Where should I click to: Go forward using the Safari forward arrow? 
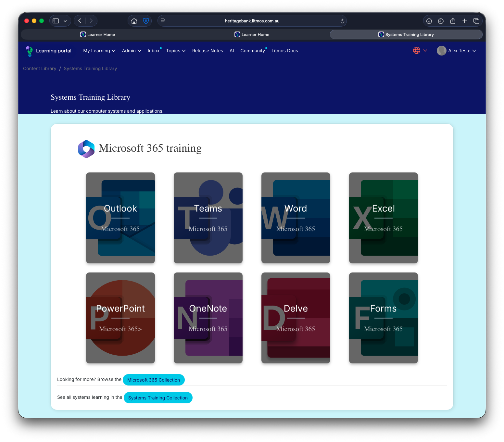(91, 21)
